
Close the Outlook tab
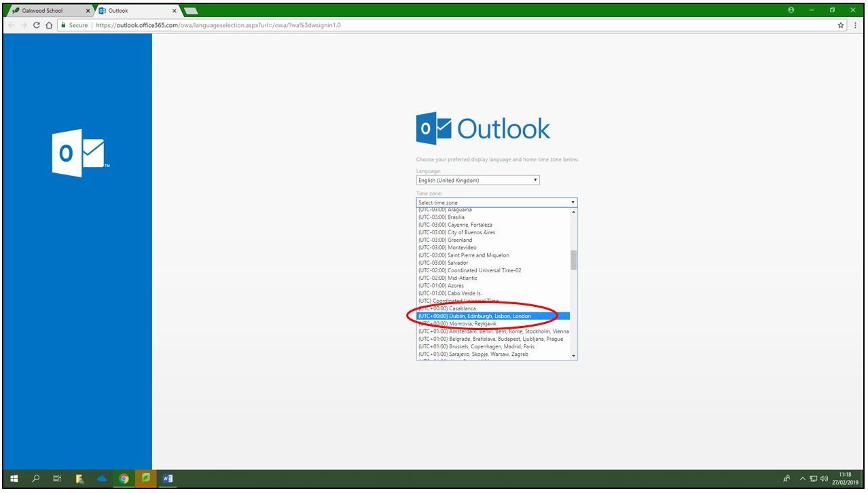175,11
